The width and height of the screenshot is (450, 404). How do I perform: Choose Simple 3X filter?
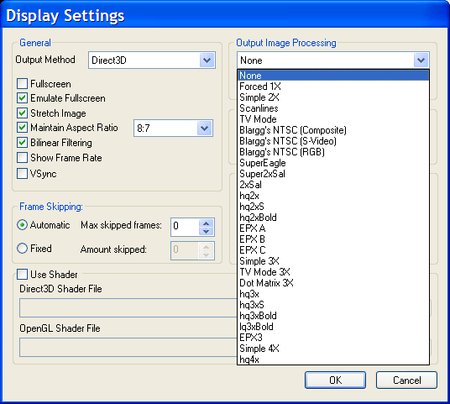333,261
